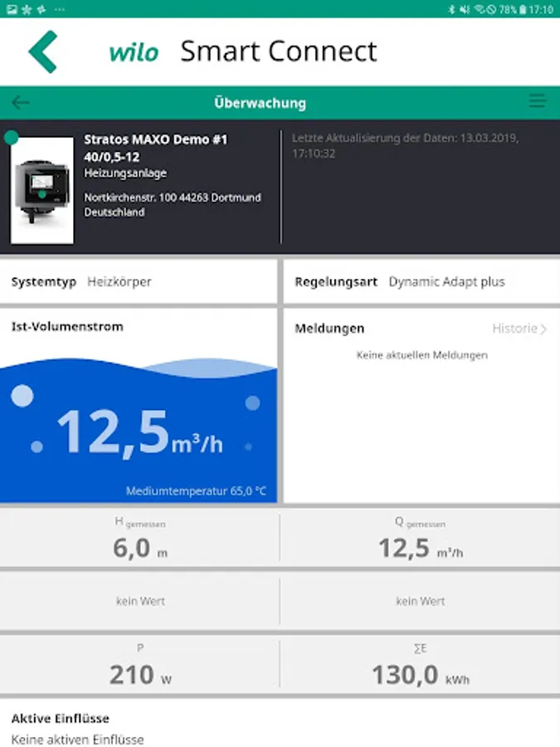Click the Smart Connect title
560x747 pixels.
(x=279, y=51)
